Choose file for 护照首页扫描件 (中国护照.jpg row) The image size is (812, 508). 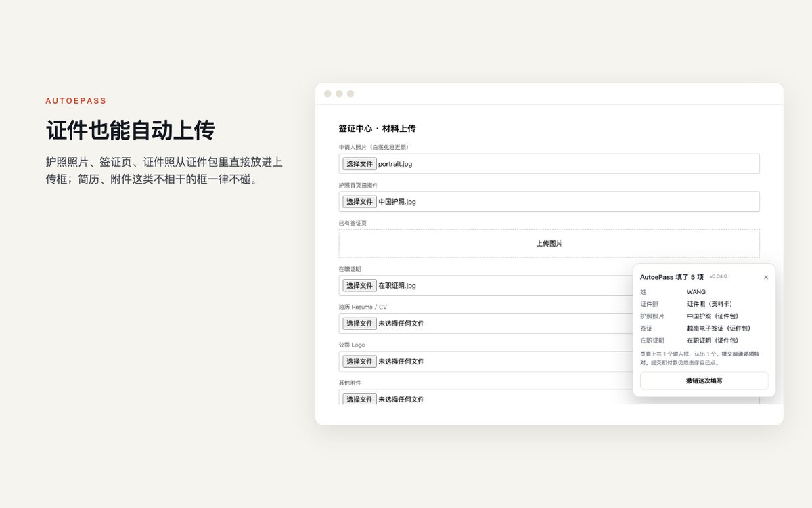tap(359, 202)
